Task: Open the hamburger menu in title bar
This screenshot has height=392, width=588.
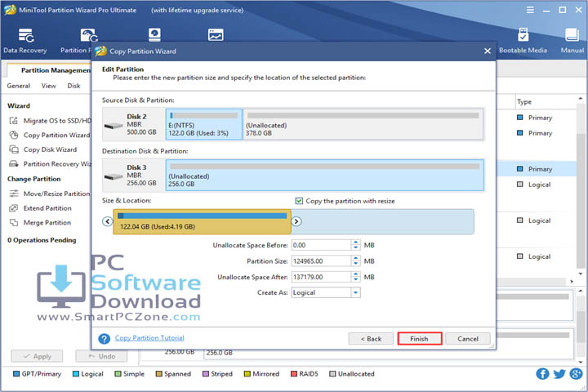Action: click(530, 10)
